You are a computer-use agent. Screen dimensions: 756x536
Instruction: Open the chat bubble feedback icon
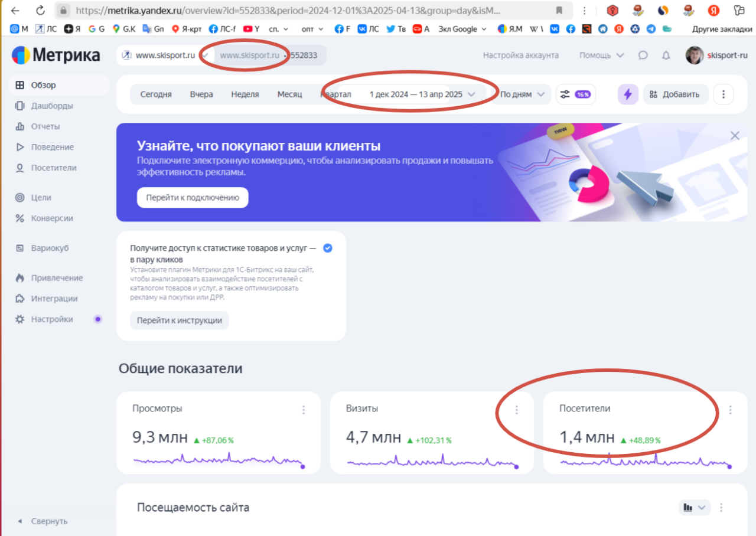point(643,55)
